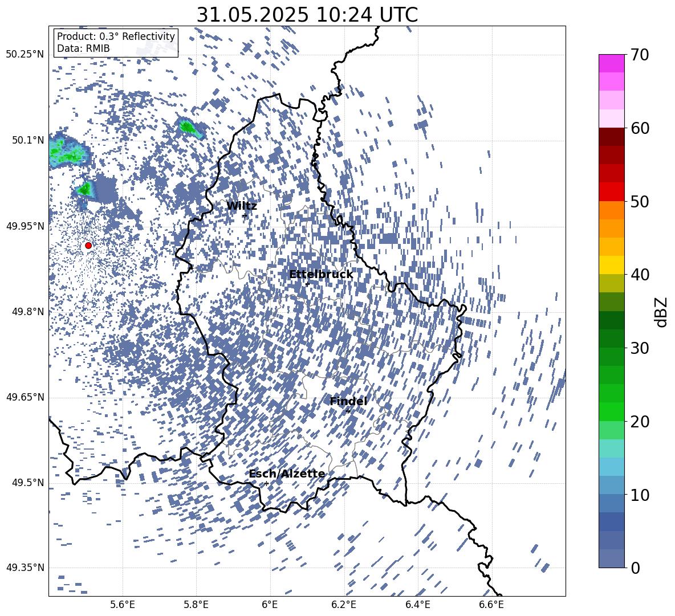Click the 0 dBZ colorbar label

pyautogui.click(x=635, y=568)
